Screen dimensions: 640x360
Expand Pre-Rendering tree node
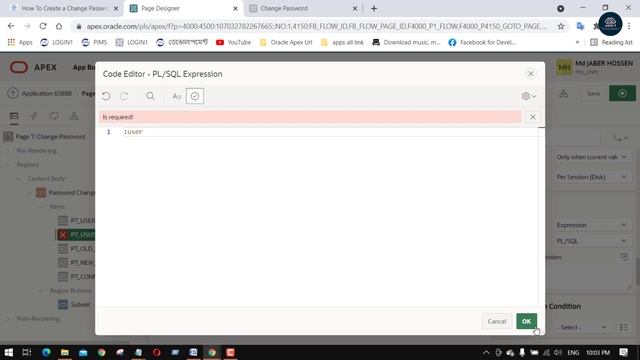tap(8, 151)
